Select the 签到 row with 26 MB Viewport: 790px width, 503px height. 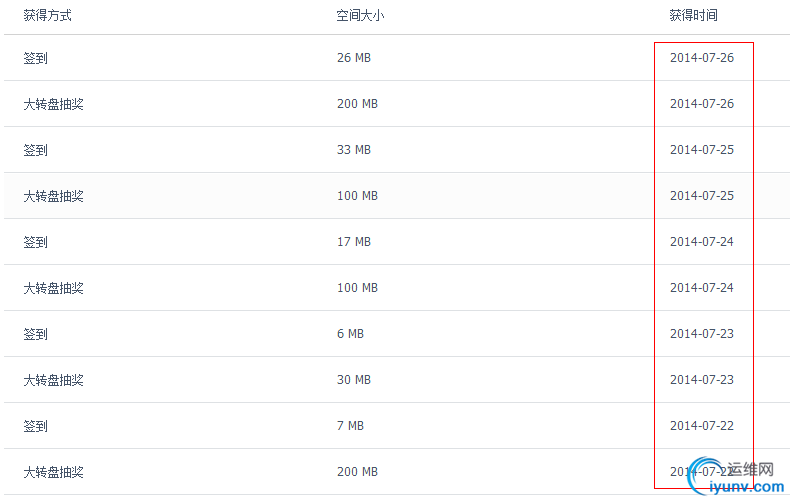point(397,58)
